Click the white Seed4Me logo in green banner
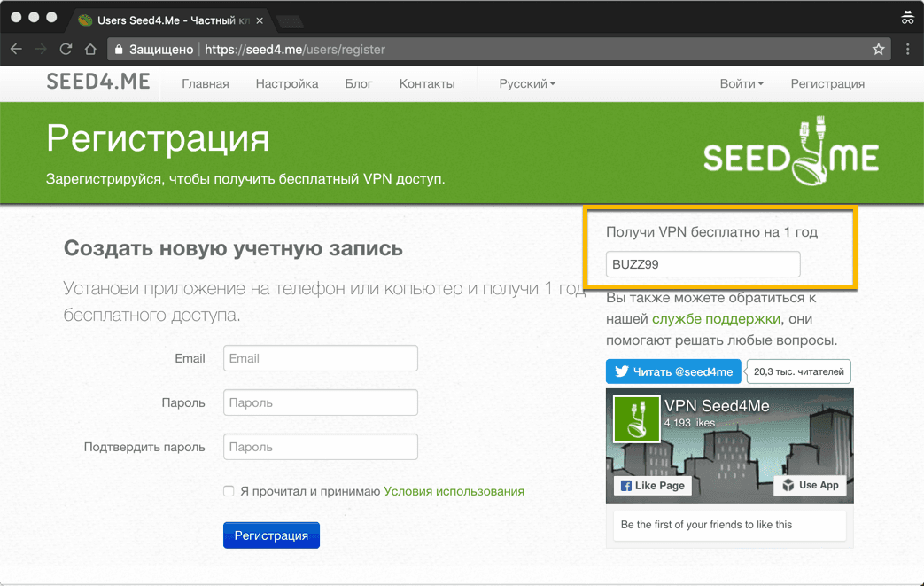Image resolution: width=924 pixels, height=586 pixels. pos(791,152)
